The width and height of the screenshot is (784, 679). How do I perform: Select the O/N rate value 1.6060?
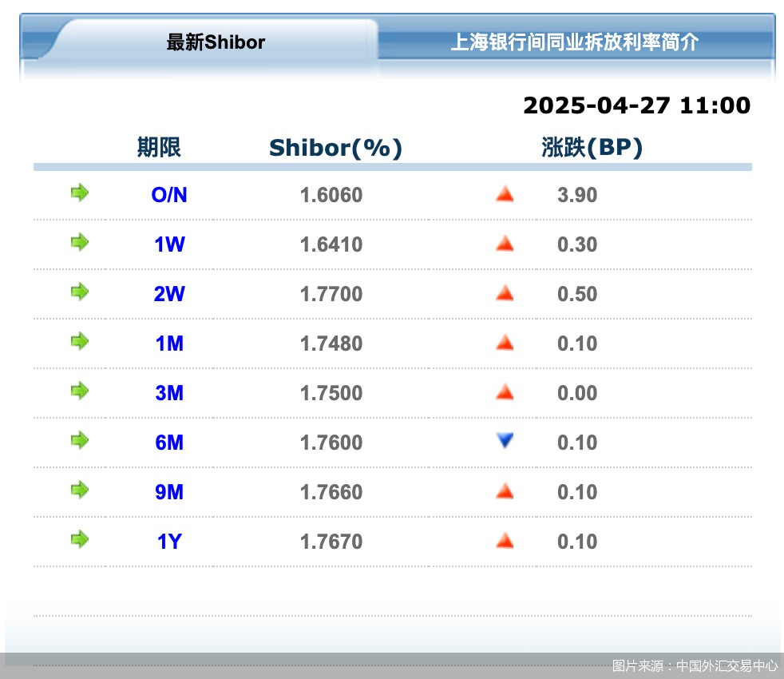pyautogui.click(x=331, y=195)
